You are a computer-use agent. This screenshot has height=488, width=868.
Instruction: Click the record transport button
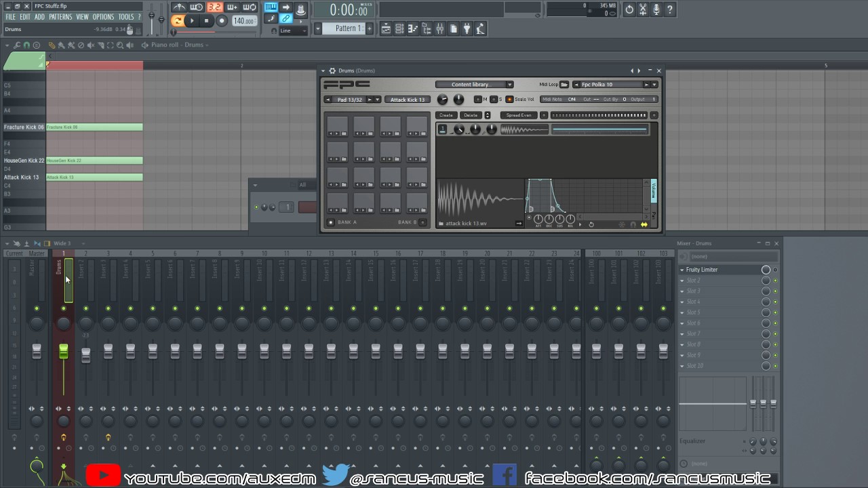point(222,20)
